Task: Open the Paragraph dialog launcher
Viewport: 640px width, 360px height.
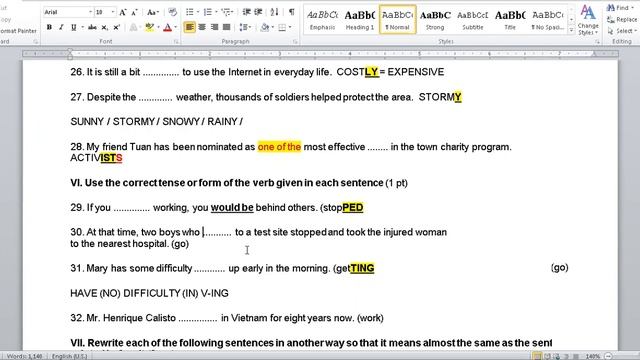Action: pos(295,42)
